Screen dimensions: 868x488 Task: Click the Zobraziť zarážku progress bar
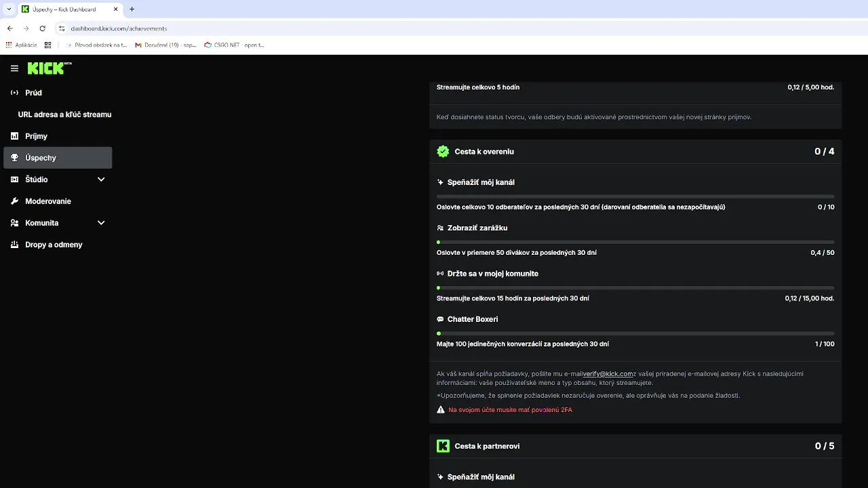635,242
